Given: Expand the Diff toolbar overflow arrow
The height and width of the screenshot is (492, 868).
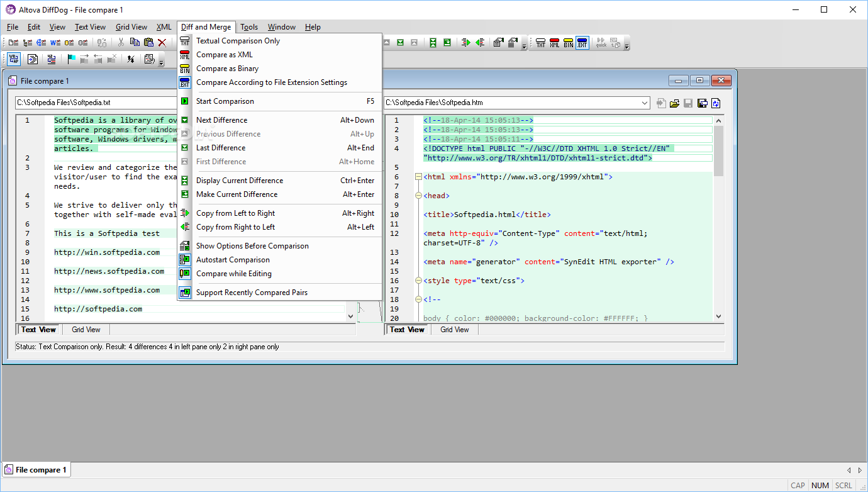Looking at the screenshot, I should point(524,46).
